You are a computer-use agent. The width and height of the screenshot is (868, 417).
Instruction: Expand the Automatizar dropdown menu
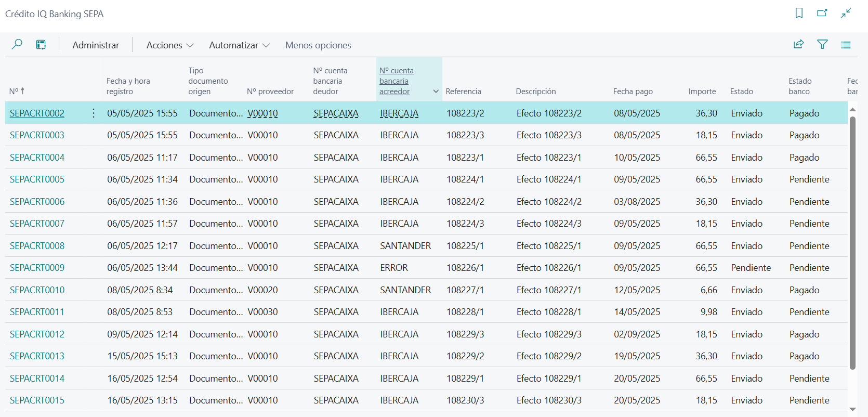tap(239, 45)
